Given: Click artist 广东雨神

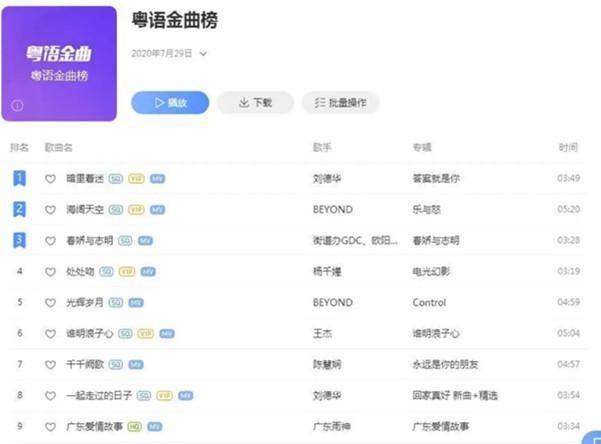Looking at the screenshot, I should (332, 427).
